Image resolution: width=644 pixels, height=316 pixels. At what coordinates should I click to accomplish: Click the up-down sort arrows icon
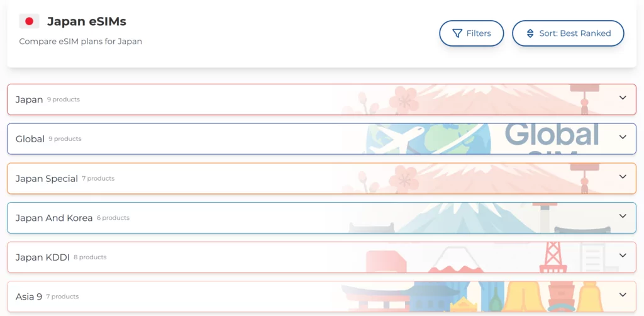point(530,33)
